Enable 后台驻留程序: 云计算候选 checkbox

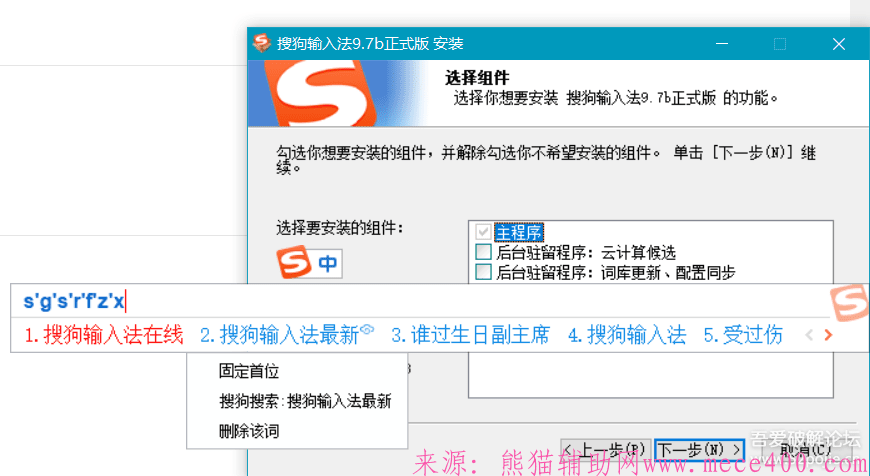pyautogui.click(x=484, y=252)
